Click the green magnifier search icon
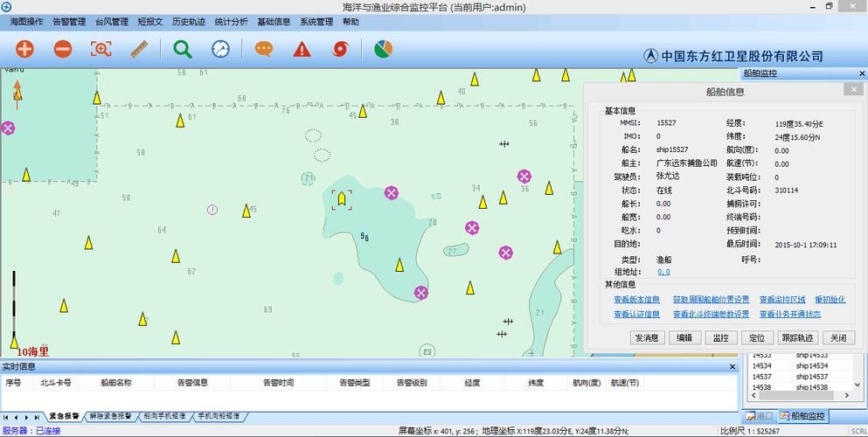The height and width of the screenshot is (437, 868). [x=182, y=49]
